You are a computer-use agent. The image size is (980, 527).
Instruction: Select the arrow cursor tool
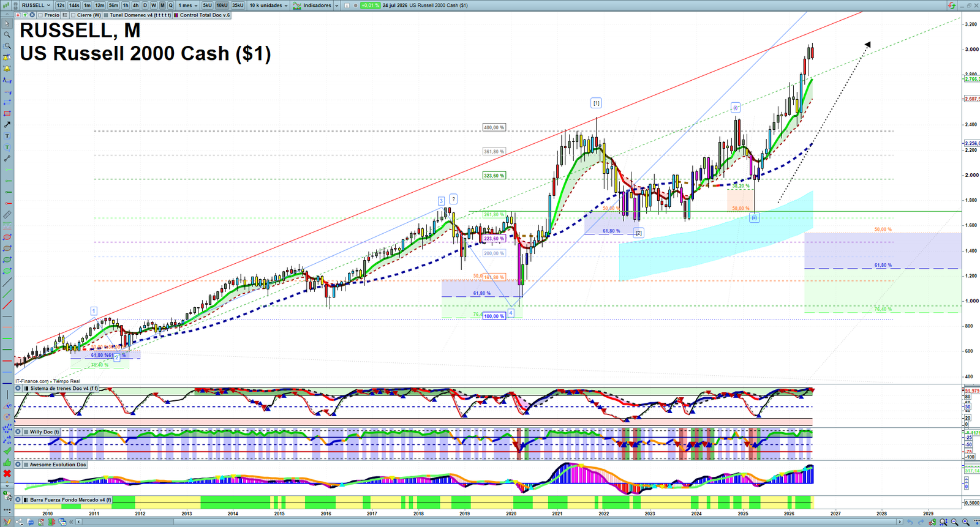tap(7, 24)
